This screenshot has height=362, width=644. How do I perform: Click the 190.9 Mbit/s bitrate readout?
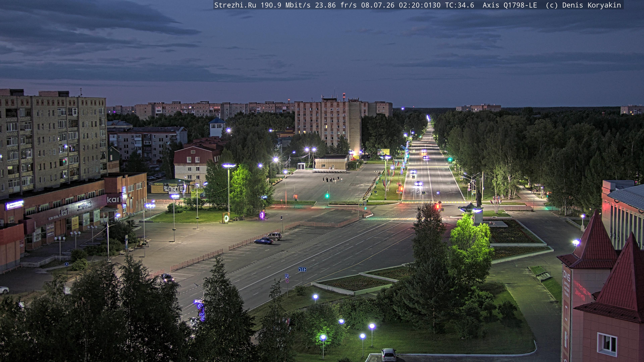(x=285, y=5)
